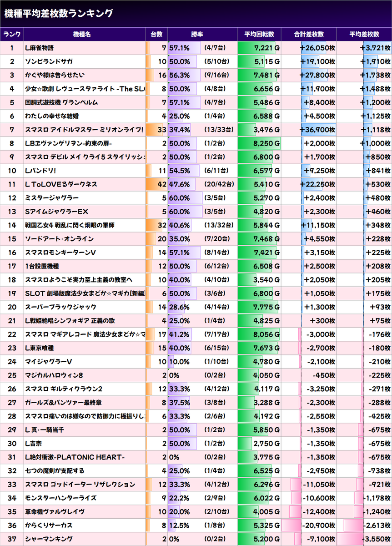Select the title 機種平均差枚数ランキング
Screen dimensions: 392x546
point(59,14)
